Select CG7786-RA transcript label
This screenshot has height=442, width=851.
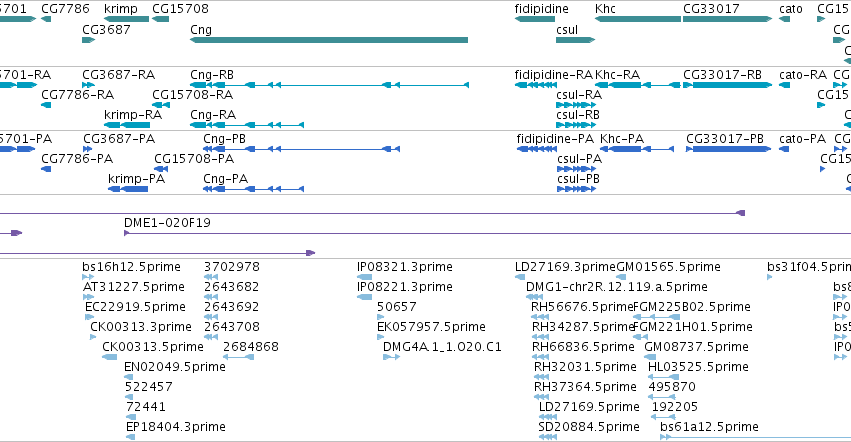coord(78,94)
